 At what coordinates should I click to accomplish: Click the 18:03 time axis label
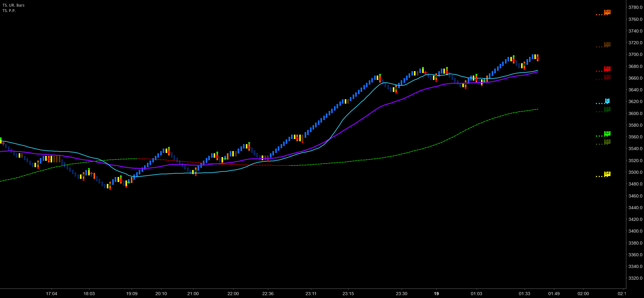click(x=89, y=294)
